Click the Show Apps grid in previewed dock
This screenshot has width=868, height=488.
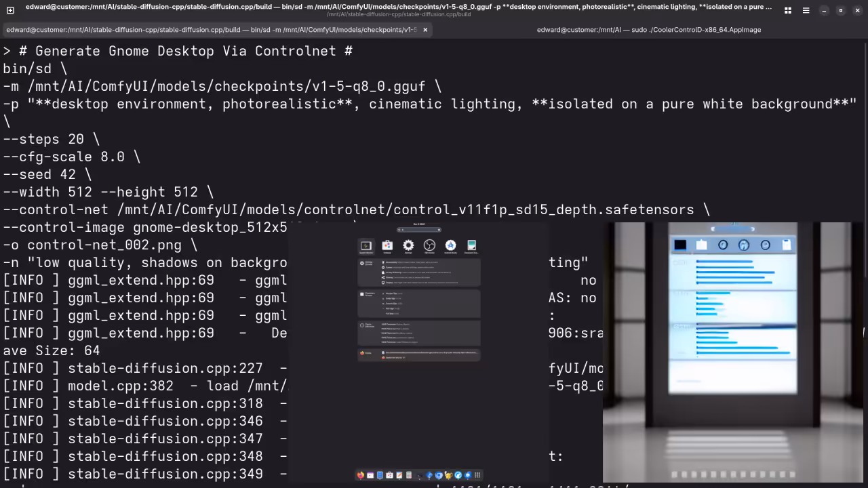(477, 475)
